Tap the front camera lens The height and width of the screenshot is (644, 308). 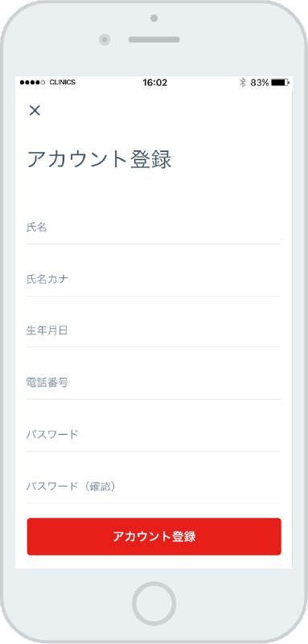point(105,40)
